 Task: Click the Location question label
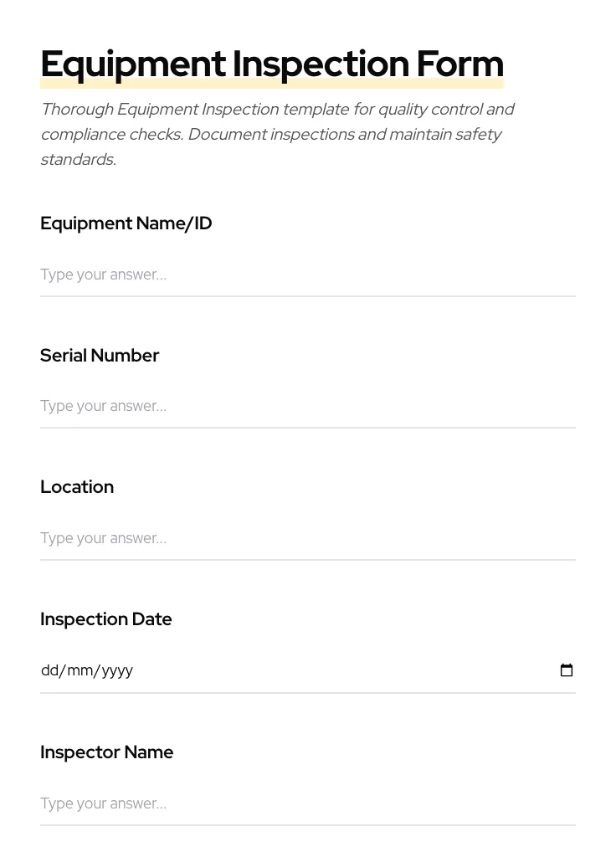click(x=77, y=486)
